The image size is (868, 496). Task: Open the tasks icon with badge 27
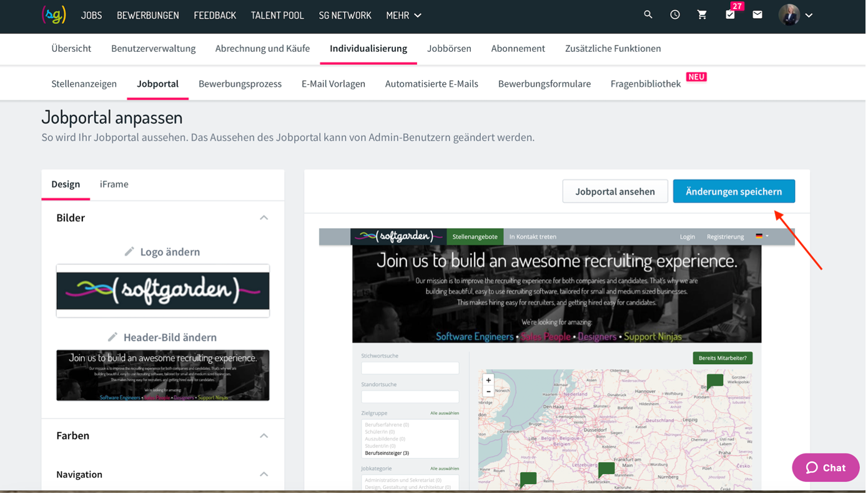click(732, 14)
